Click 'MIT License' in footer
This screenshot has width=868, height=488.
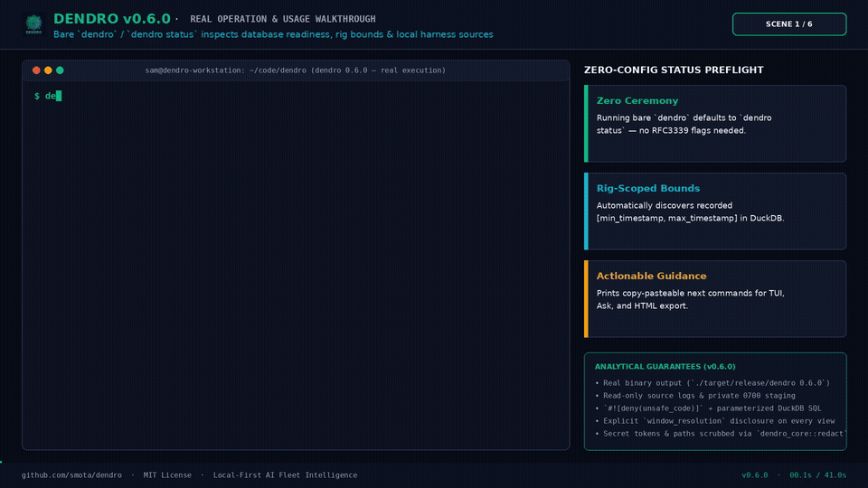pos(167,475)
